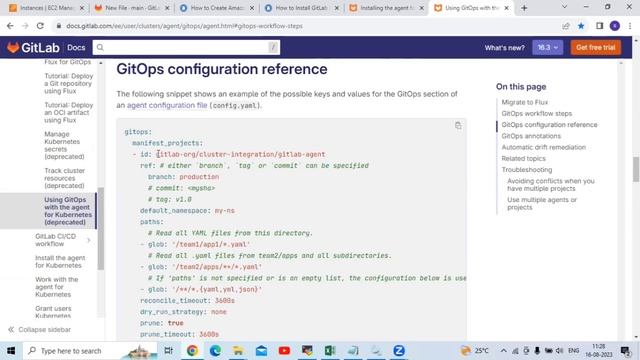Open Track cluster resources (deprecated)
The width and height of the screenshot is (640, 360).
(x=64, y=178)
